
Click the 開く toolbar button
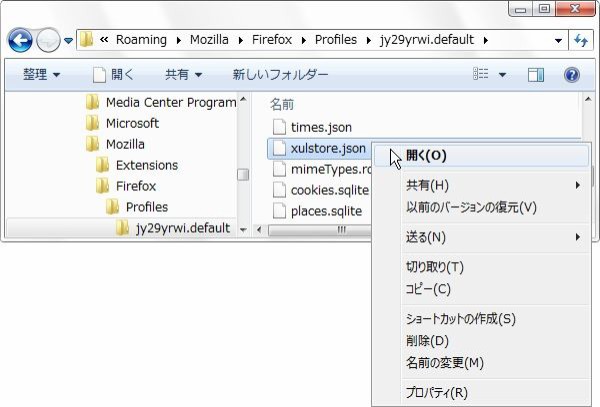click(113, 74)
